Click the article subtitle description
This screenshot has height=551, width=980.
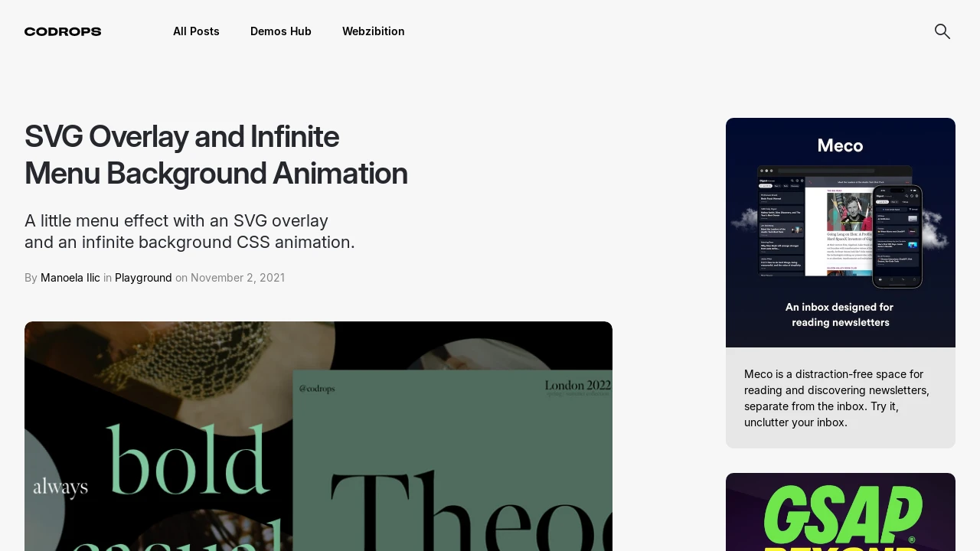click(x=190, y=232)
